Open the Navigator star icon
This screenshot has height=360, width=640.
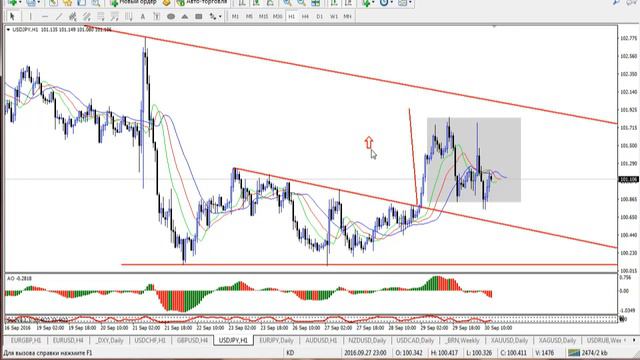point(67,3)
